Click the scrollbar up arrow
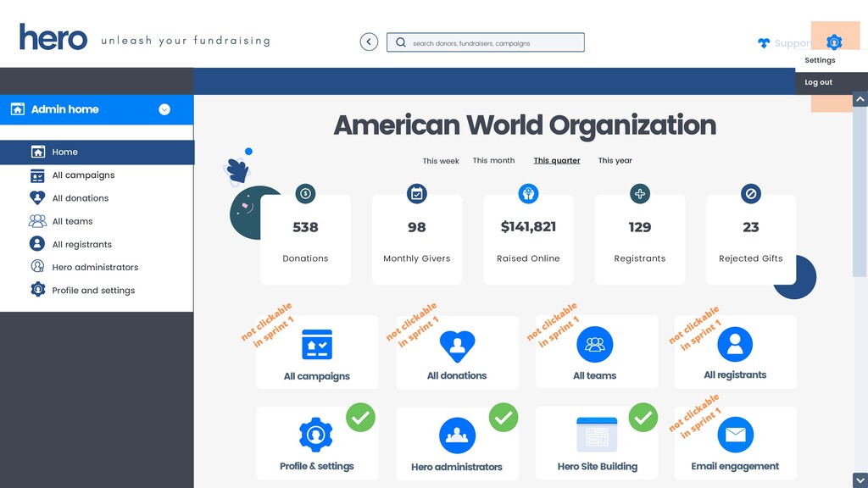This screenshot has height=488, width=868. coord(860,100)
